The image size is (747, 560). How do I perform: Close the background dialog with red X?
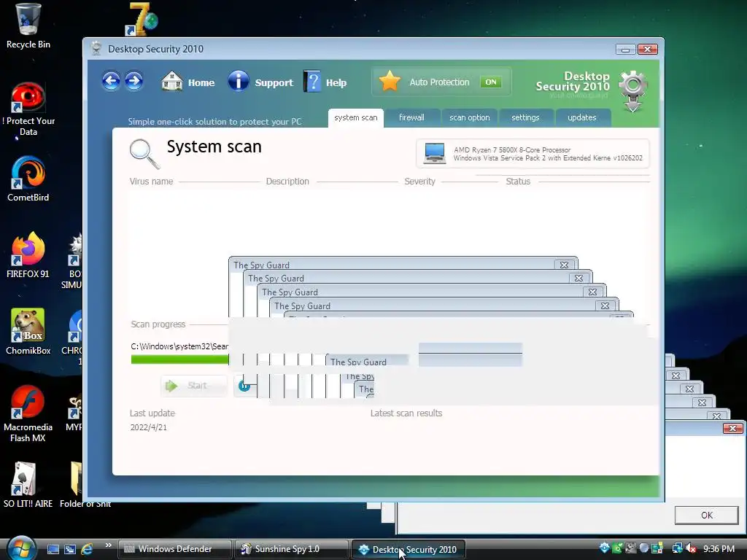[732, 429]
